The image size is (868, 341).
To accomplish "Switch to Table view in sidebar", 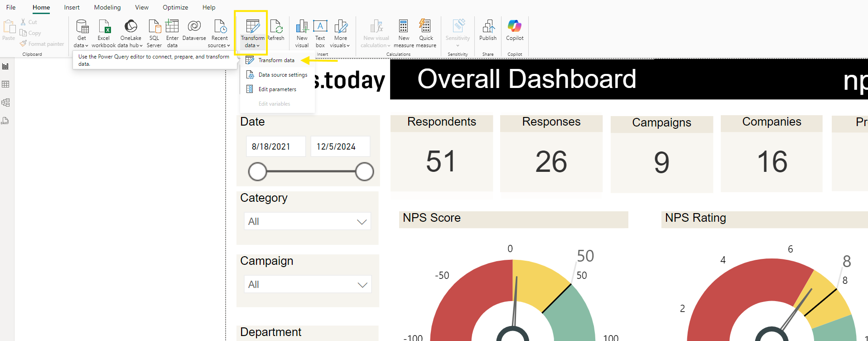I will pyautogui.click(x=5, y=84).
